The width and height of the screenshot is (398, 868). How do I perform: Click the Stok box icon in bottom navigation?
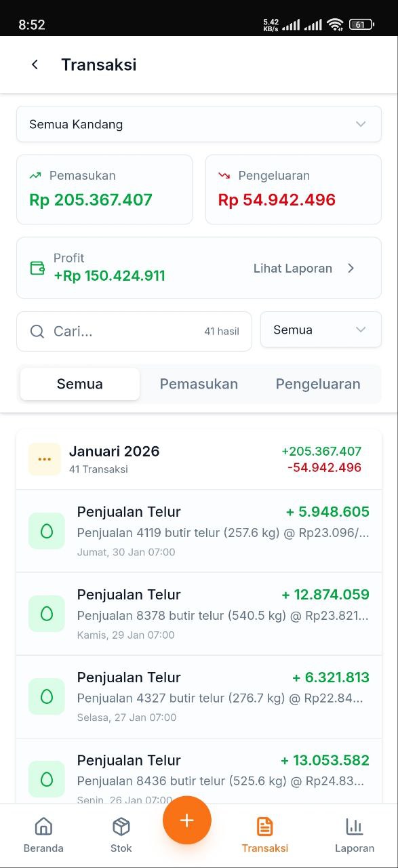[x=121, y=826]
